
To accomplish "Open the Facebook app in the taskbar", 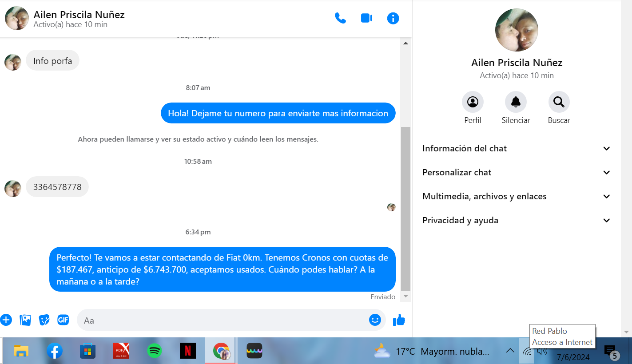I will point(55,351).
